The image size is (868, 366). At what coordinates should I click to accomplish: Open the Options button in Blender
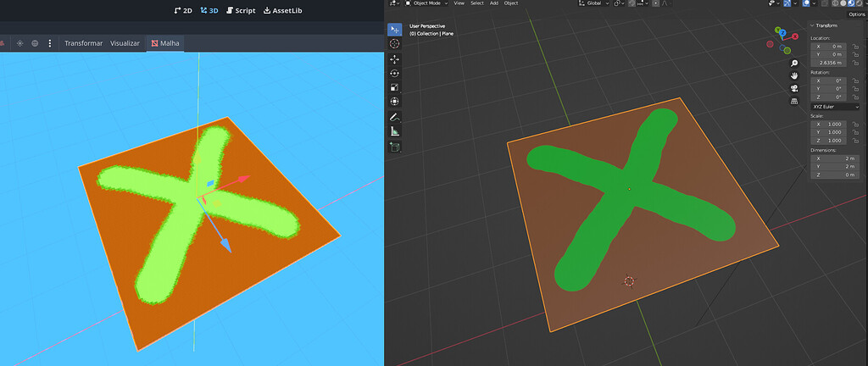pos(856,14)
